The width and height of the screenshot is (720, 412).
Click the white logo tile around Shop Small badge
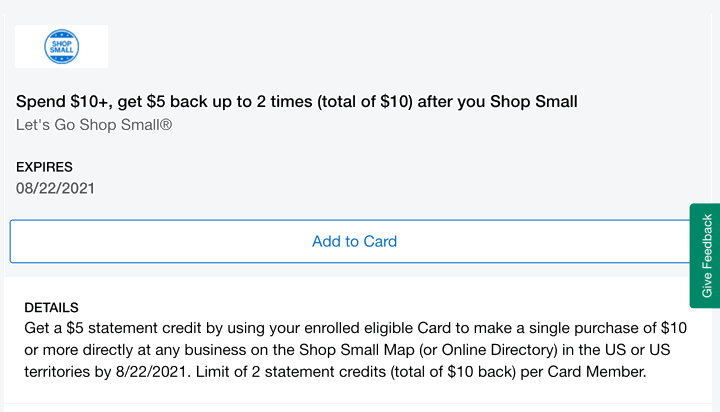coord(62,46)
